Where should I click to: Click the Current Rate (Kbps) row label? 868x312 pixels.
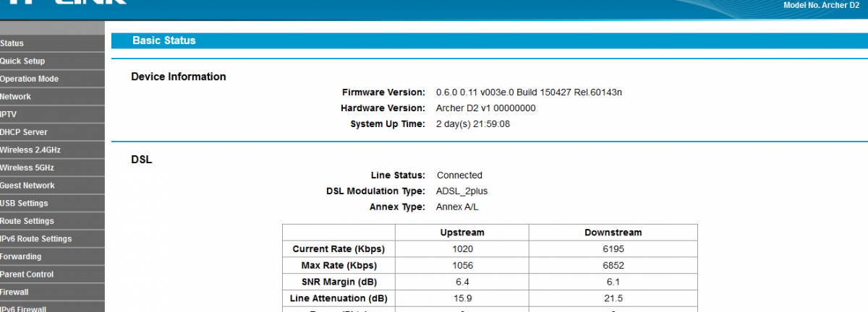(x=339, y=249)
